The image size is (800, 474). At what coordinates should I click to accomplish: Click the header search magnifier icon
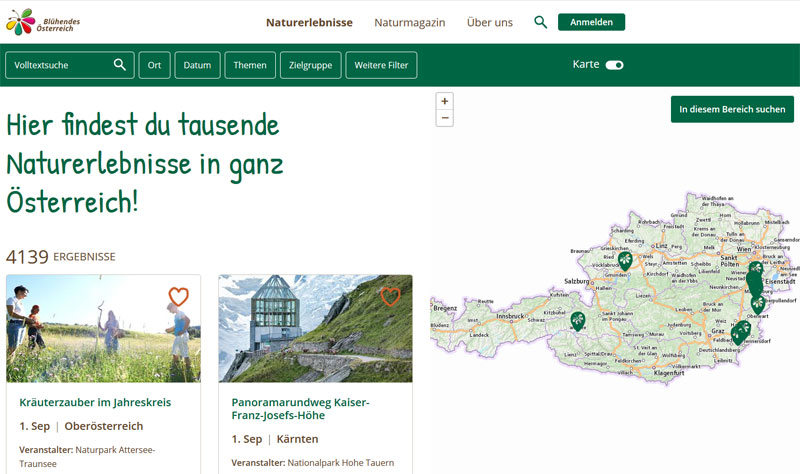click(540, 22)
